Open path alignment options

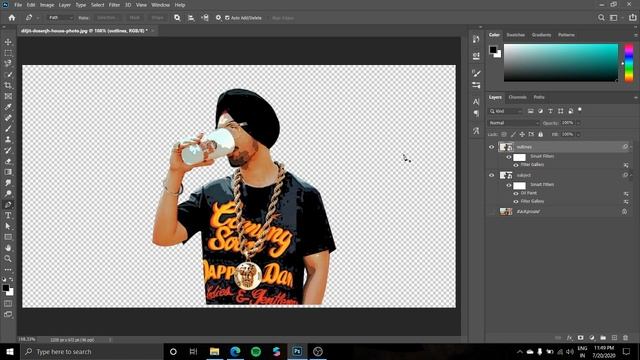191,18
